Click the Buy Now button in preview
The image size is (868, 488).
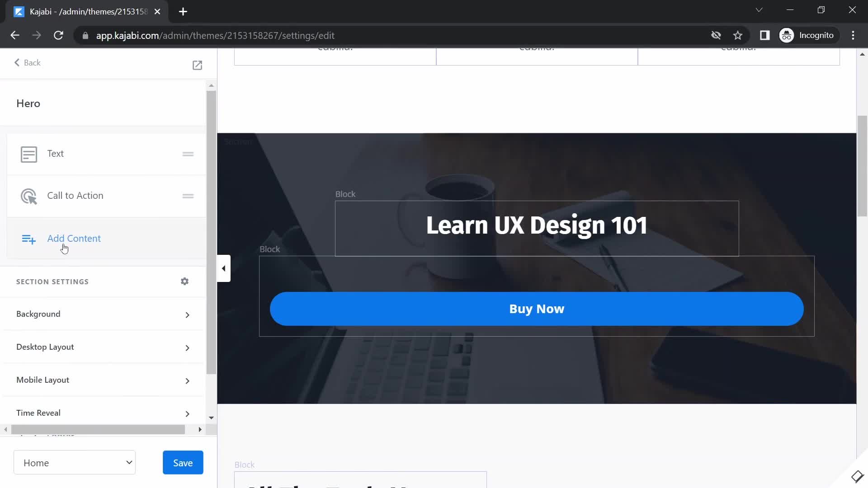537,309
